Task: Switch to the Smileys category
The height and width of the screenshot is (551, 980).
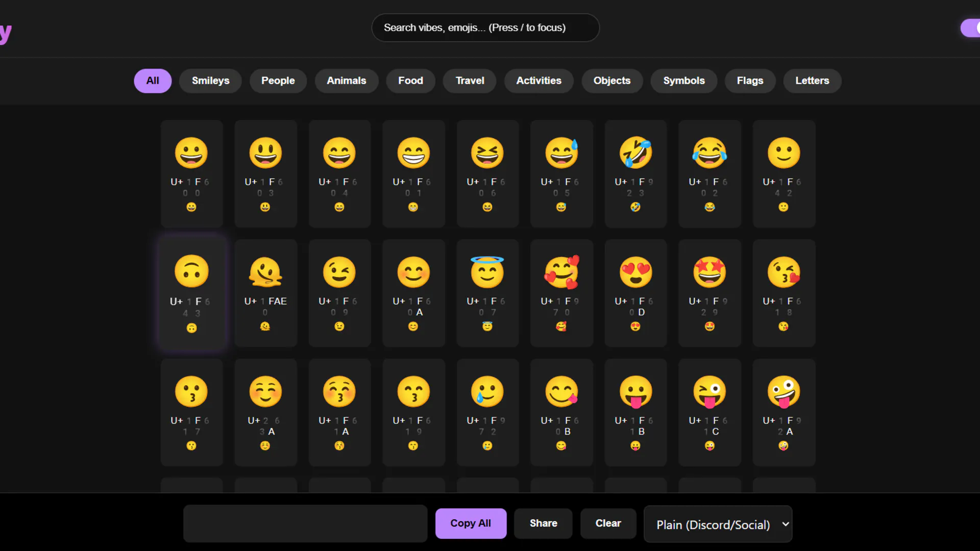Action: 210,81
